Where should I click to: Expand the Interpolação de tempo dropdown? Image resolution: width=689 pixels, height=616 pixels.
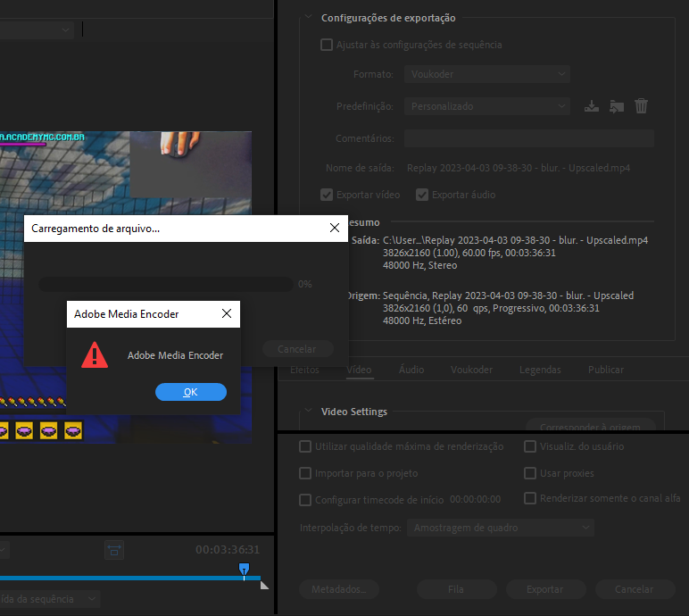[500, 528]
